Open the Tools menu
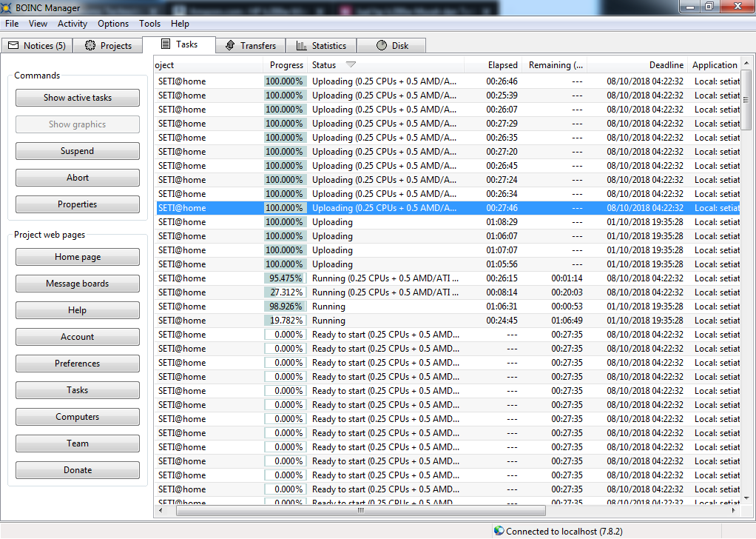Viewport: 756px width, 539px height. coord(149,23)
